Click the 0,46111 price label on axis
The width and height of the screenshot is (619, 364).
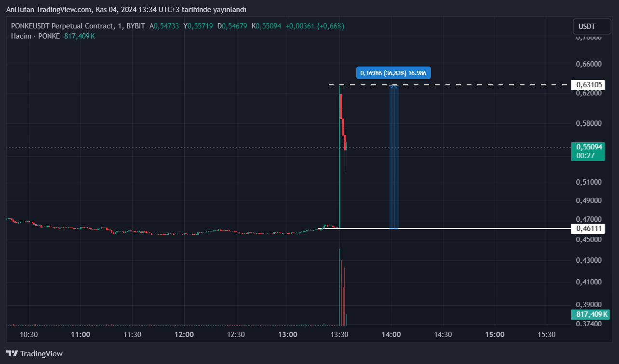589,228
